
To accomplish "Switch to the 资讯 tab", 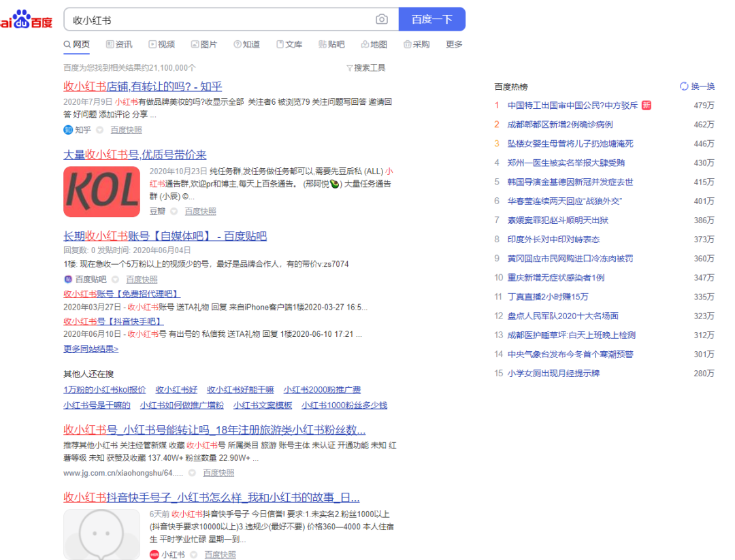I will pyautogui.click(x=119, y=44).
